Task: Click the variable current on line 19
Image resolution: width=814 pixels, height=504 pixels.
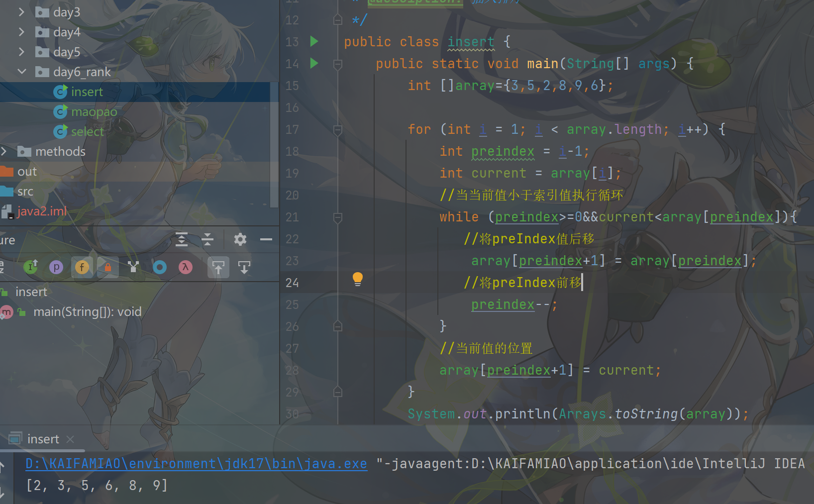Action: [x=499, y=173]
